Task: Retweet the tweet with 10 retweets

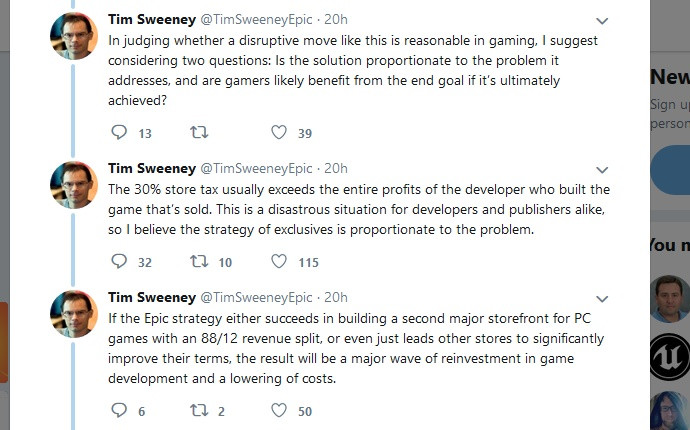Action: [198, 262]
